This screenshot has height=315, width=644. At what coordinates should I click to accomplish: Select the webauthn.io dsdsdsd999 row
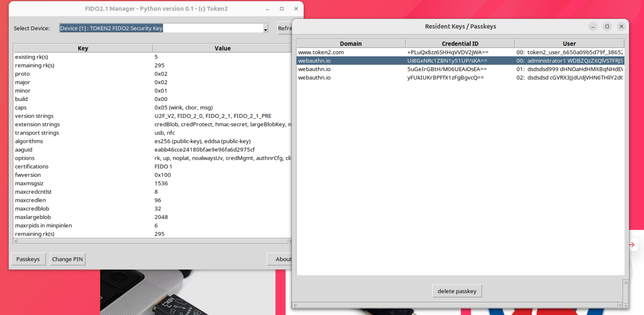460,69
